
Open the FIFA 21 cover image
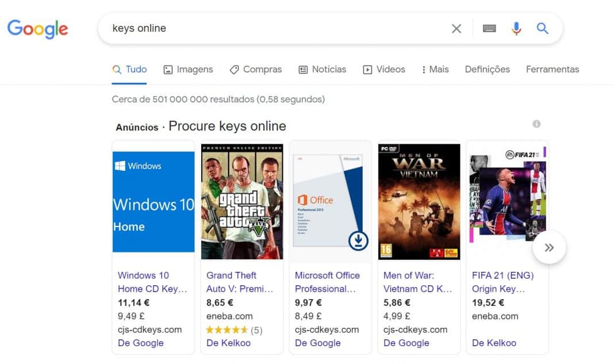point(508,196)
